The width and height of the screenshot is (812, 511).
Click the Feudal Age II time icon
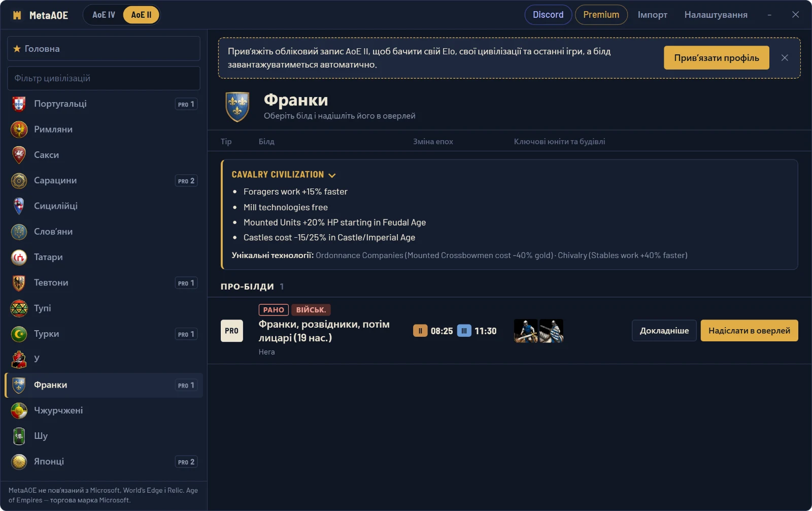420,331
